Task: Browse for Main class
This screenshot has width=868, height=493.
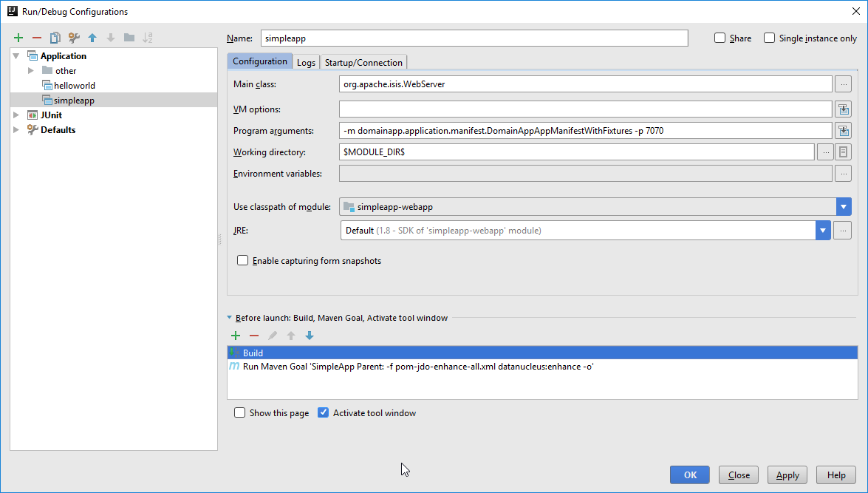Action: (843, 84)
